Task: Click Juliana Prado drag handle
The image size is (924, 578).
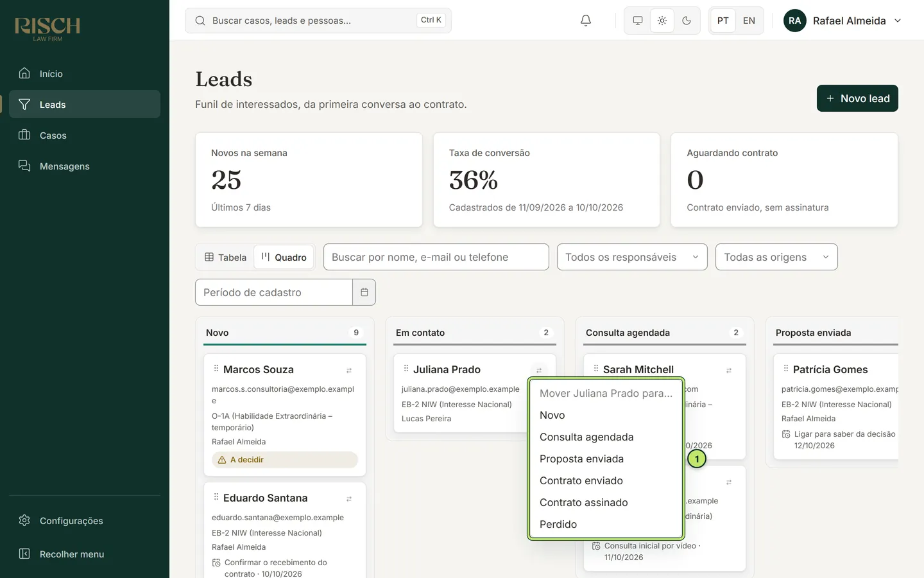Action: pos(406,369)
